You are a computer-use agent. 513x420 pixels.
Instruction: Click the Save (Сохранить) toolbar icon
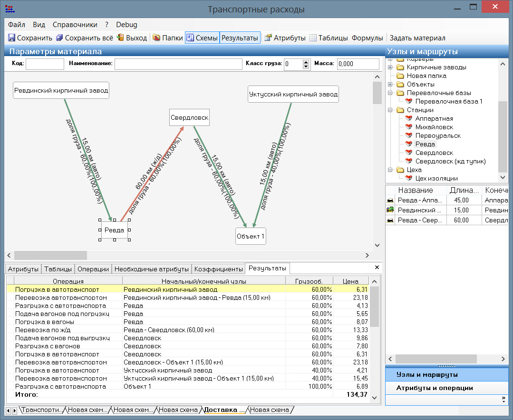[x=12, y=38]
